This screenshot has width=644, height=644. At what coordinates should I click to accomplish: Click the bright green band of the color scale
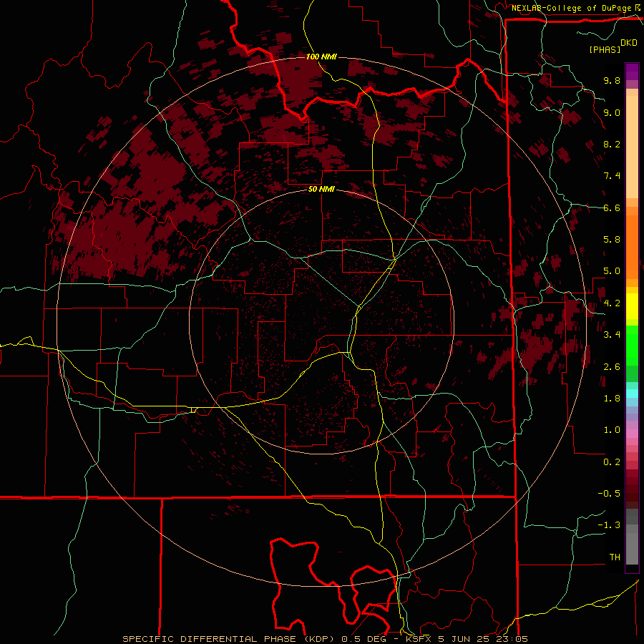coord(632,346)
